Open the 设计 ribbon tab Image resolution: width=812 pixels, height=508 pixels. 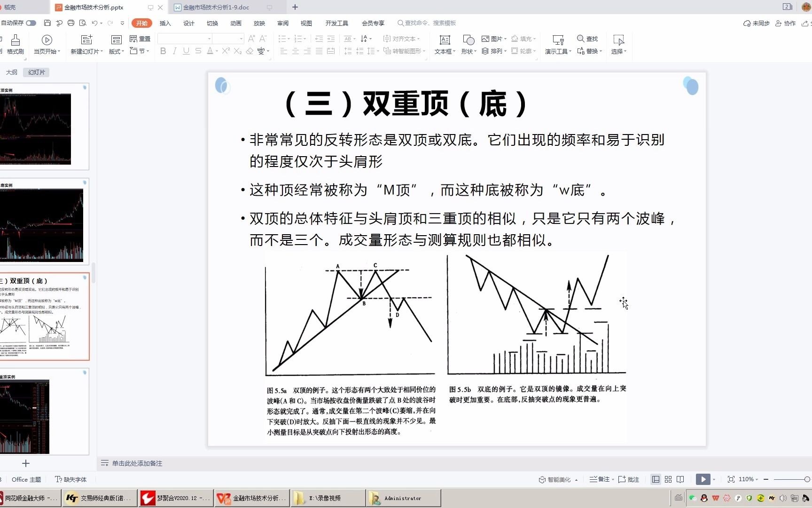pyautogui.click(x=188, y=23)
